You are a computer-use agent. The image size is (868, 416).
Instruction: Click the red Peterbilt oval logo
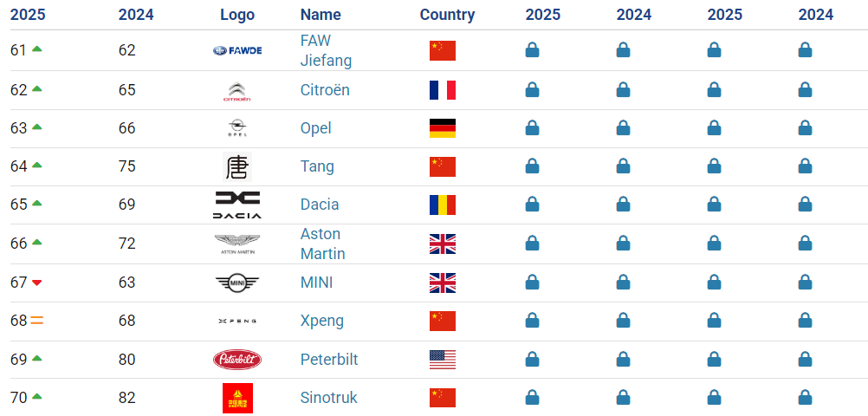point(237,360)
